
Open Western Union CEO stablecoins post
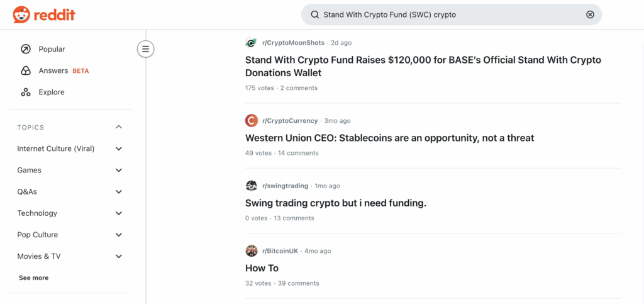coord(389,138)
